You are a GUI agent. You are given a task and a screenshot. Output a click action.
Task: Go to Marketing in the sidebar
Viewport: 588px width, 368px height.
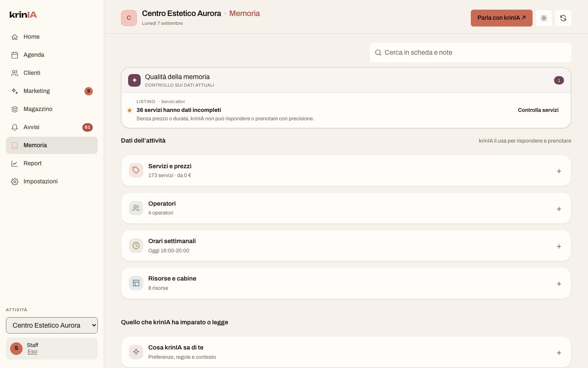[x=52, y=91]
